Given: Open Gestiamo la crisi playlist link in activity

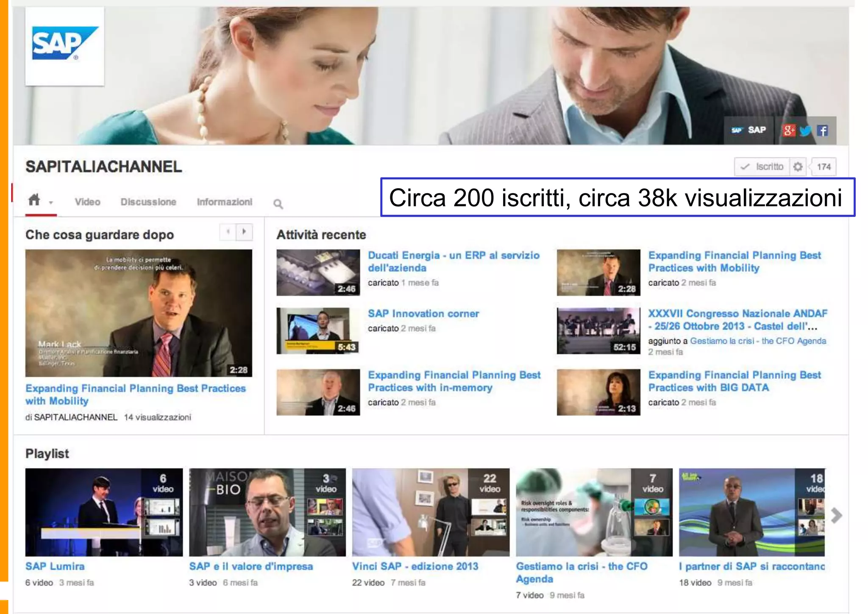Looking at the screenshot, I should pyautogui.click(x=758, y=341).
